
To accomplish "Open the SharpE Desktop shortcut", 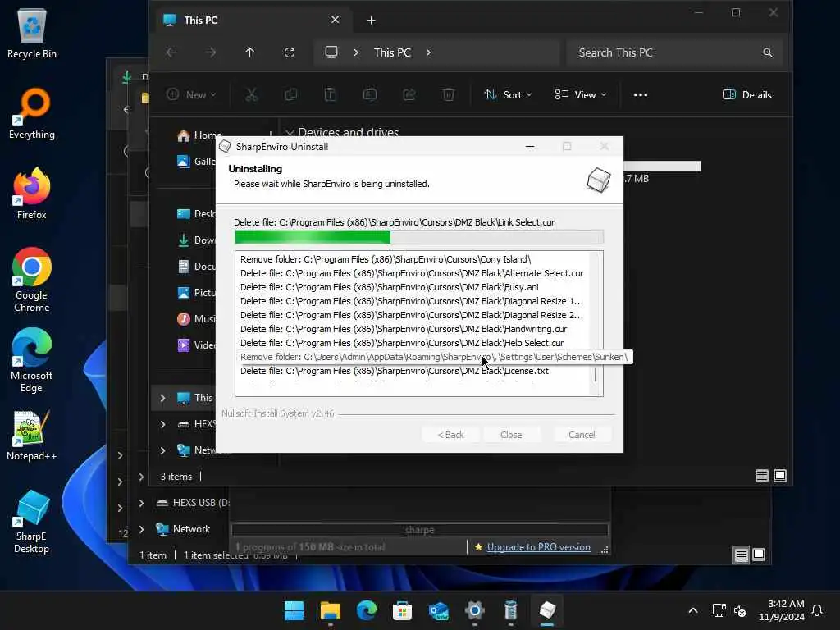I will click(32, 521).
